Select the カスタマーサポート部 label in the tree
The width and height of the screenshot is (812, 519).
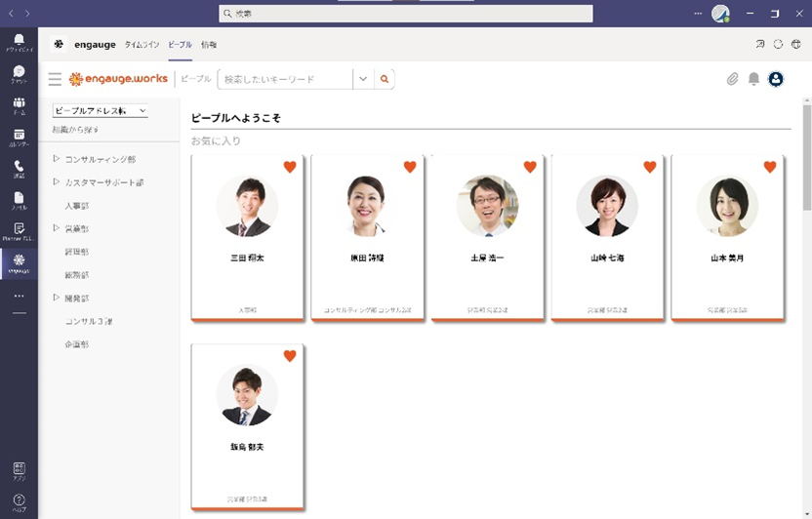[x=104, y=182]
